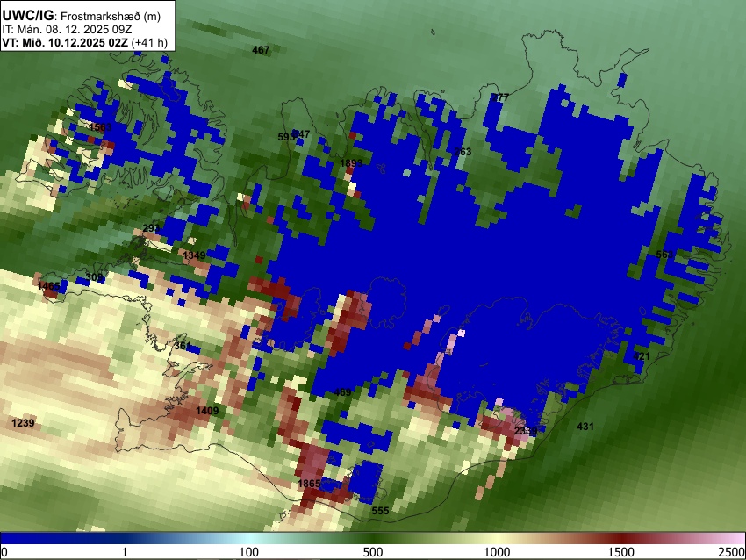The width and height of the screenshot is (746, 560).
Task: Click the 421 value label
Action: tap(642, 356)
